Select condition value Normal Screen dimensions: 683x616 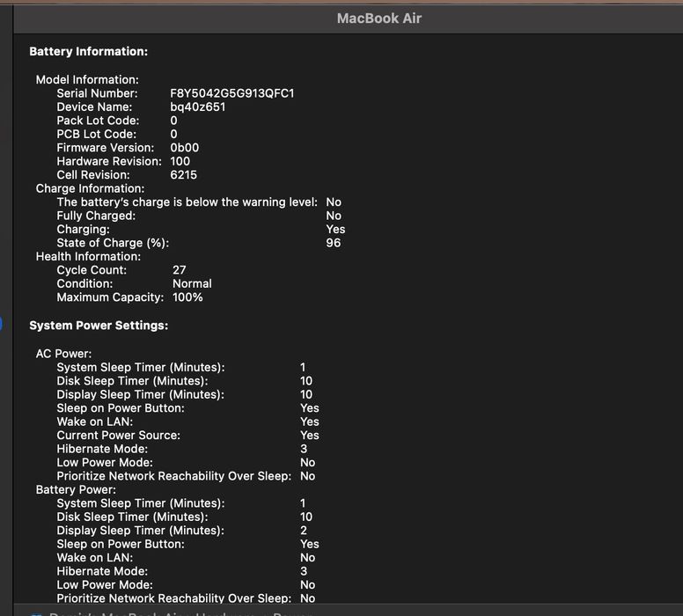coord(192,283)
